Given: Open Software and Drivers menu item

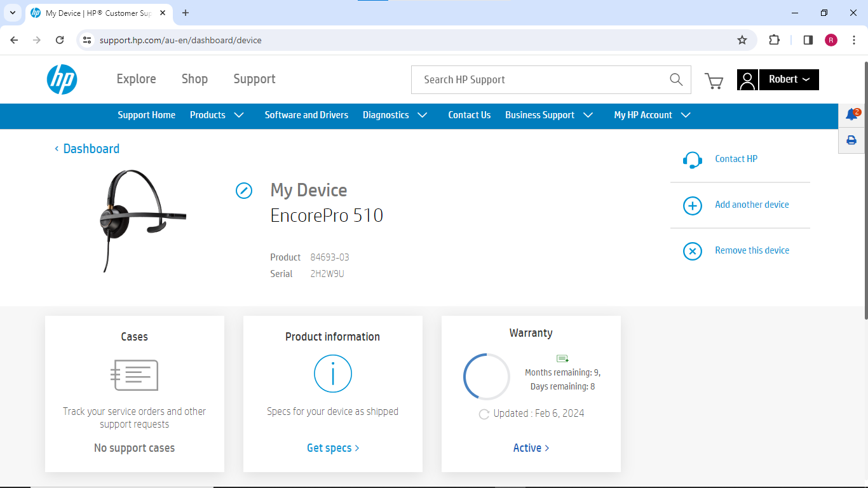Looking at the screenshot, I should coord(306,115).
